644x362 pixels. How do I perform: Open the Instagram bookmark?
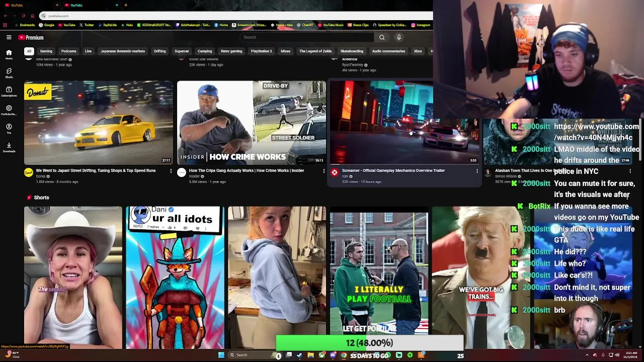tap(421, 25)
